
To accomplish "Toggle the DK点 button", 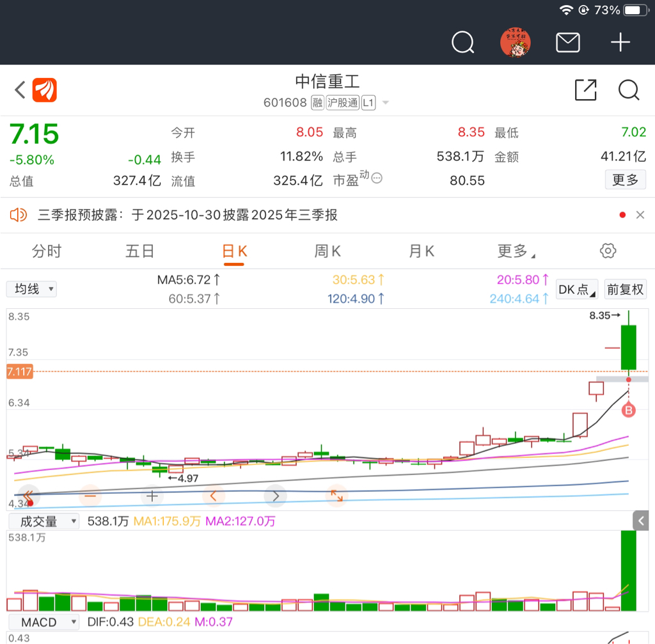I will (576, 290).
